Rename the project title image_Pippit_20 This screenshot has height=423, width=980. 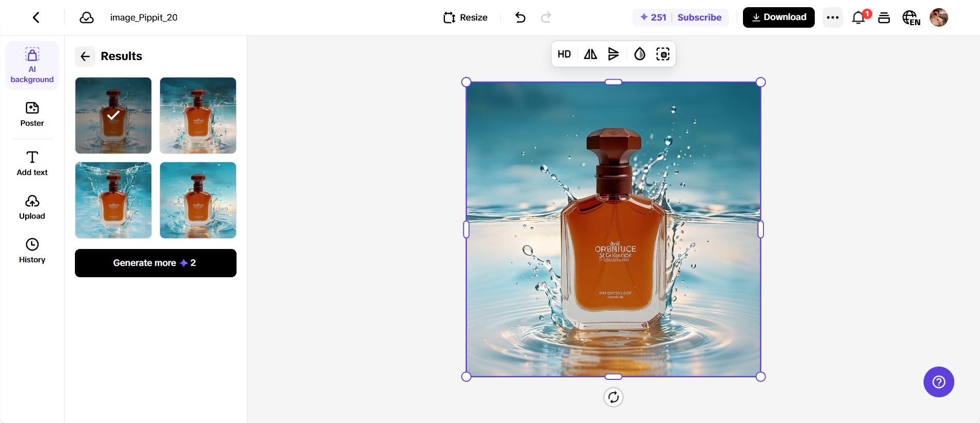click(x=144, y=17)
